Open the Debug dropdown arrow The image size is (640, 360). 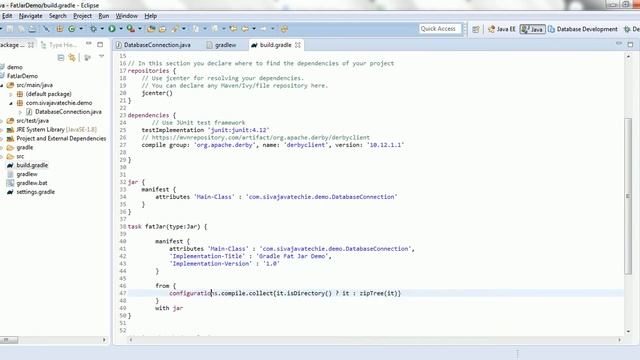pos(102,29)
